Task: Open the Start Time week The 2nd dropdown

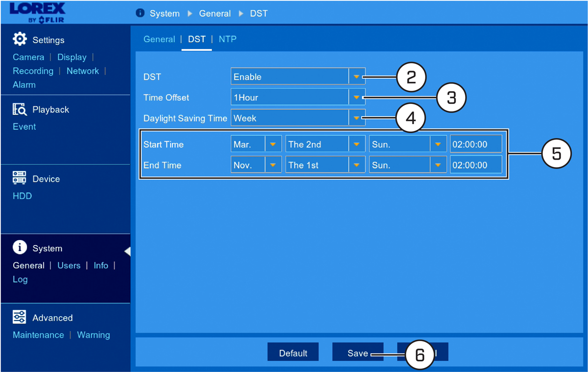Action: pyautogui.click(x=325, y=145)
